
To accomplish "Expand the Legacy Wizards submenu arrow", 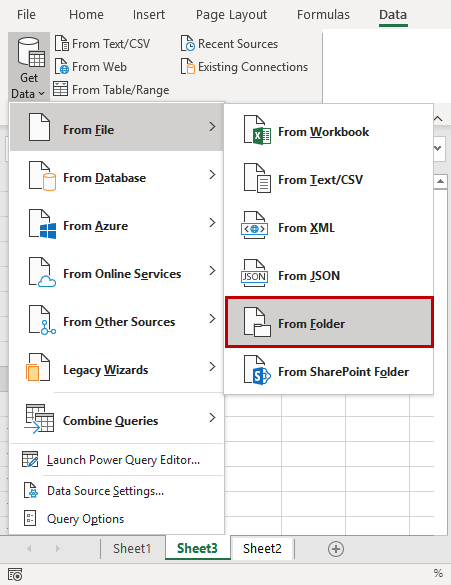I will 212,367.
